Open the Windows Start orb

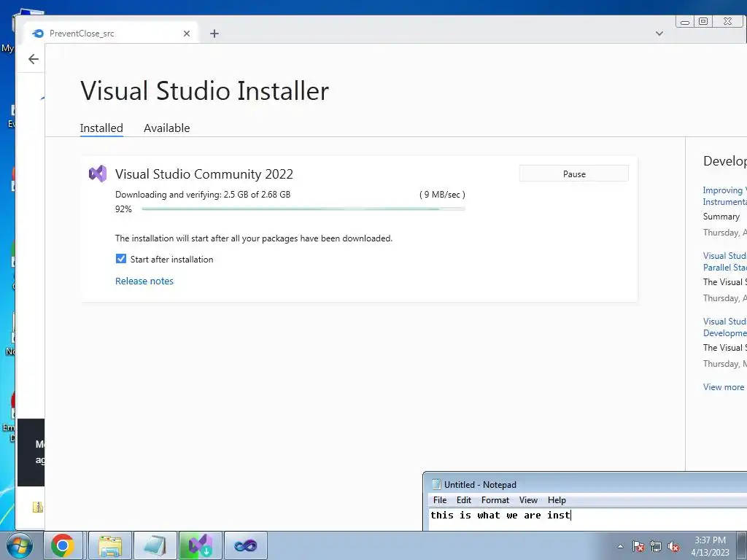(19, 545)
